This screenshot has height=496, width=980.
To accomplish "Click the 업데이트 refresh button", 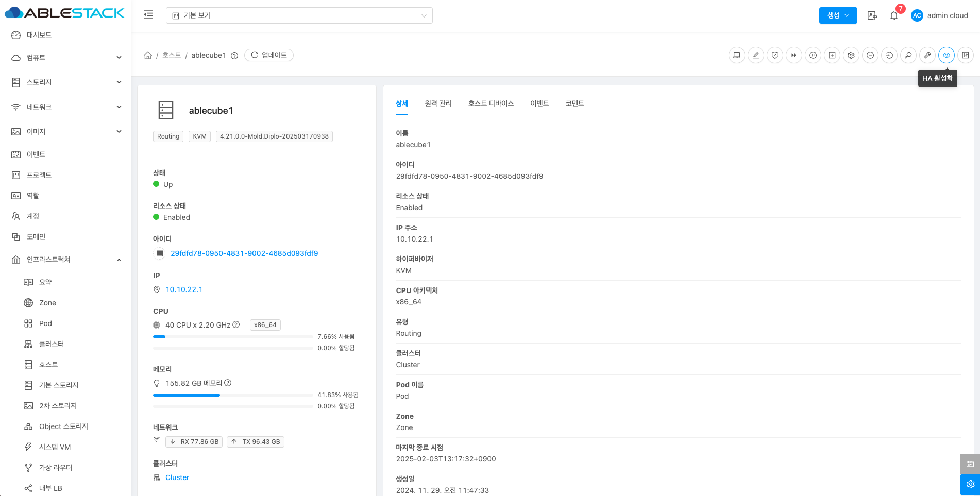I will pos(269,55).
